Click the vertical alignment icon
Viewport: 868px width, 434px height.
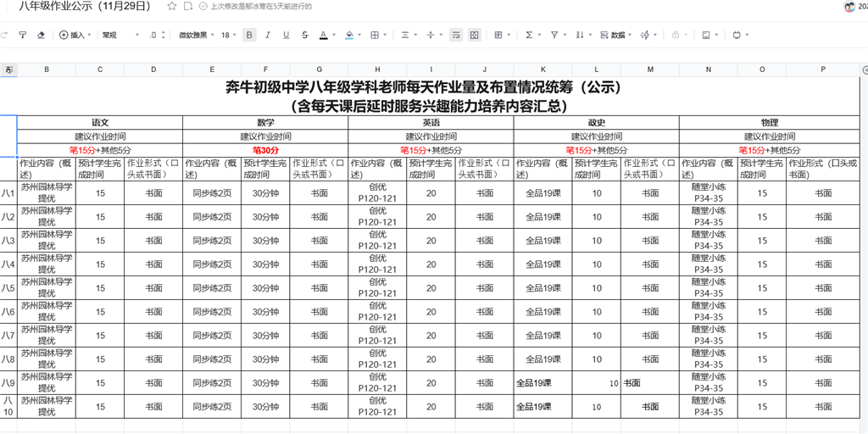pos(431,35)
